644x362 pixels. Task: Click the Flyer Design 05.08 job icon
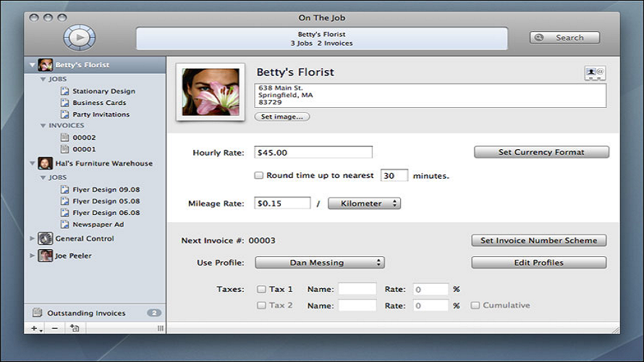[64, 201]
